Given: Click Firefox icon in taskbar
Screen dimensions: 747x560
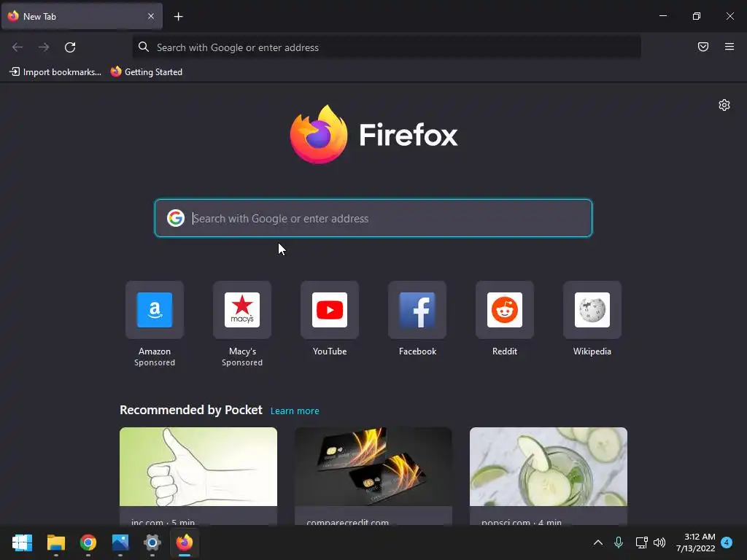Looking at the screenshot, I should [185, 542].
